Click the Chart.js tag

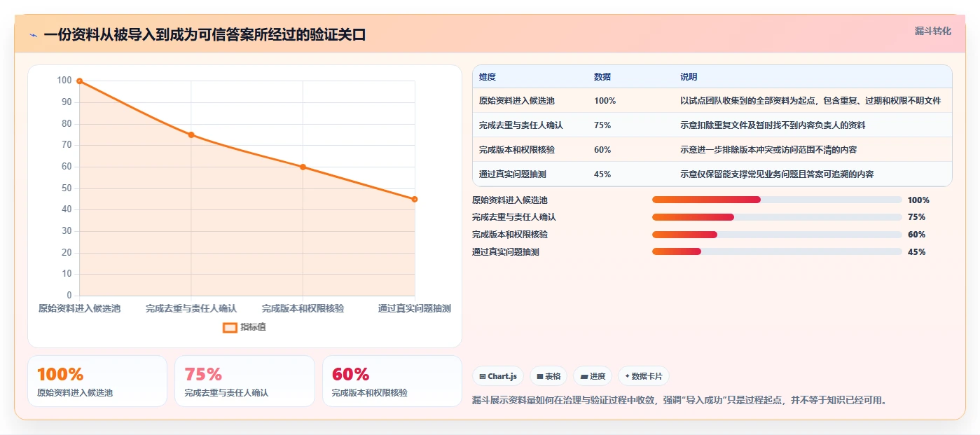[x=498, y=376]
